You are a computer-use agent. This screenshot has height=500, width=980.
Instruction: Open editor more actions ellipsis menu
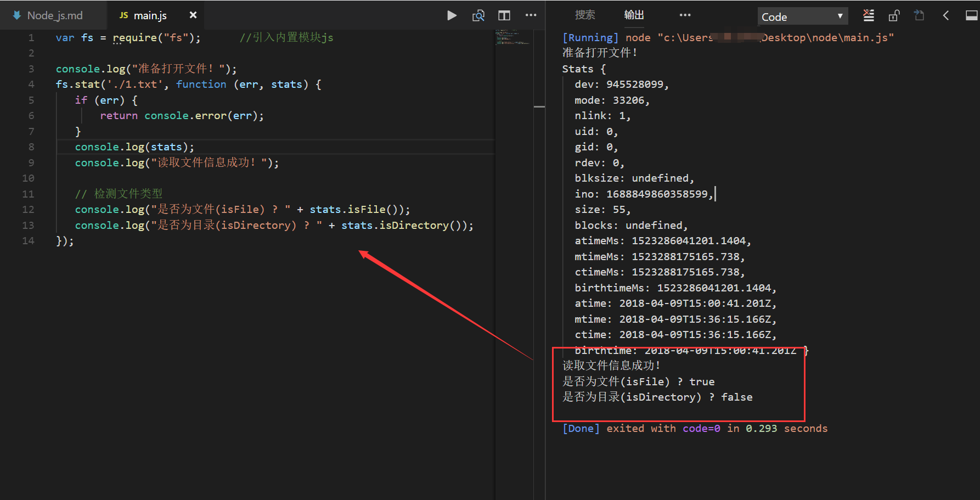point(531,15)
